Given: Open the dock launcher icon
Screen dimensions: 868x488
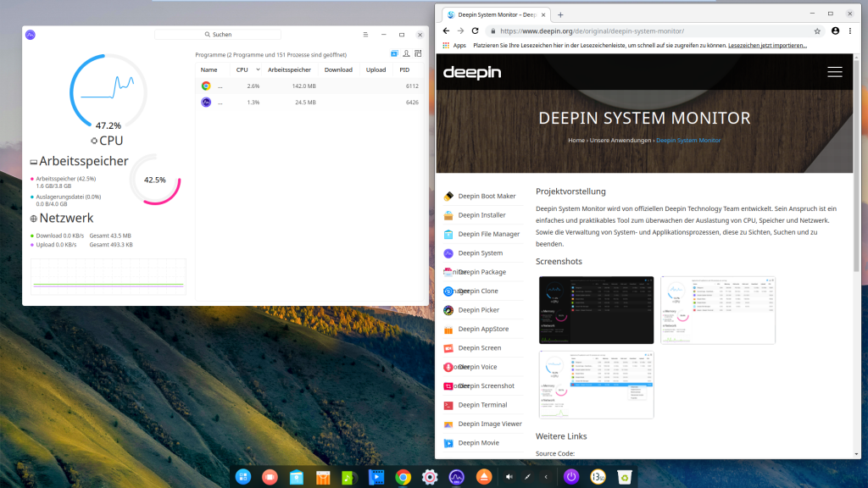Looking at the screenshot, I should point(243,477).
